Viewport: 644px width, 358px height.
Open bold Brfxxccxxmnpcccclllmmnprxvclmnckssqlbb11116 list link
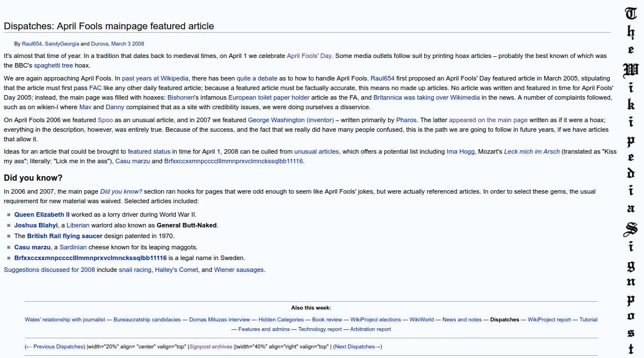tap(90, 258)
